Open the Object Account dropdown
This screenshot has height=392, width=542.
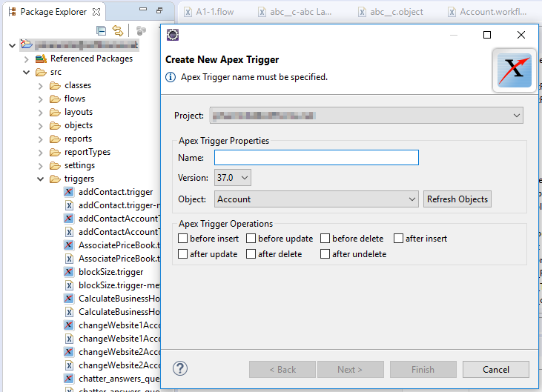[x=317, y=199]
